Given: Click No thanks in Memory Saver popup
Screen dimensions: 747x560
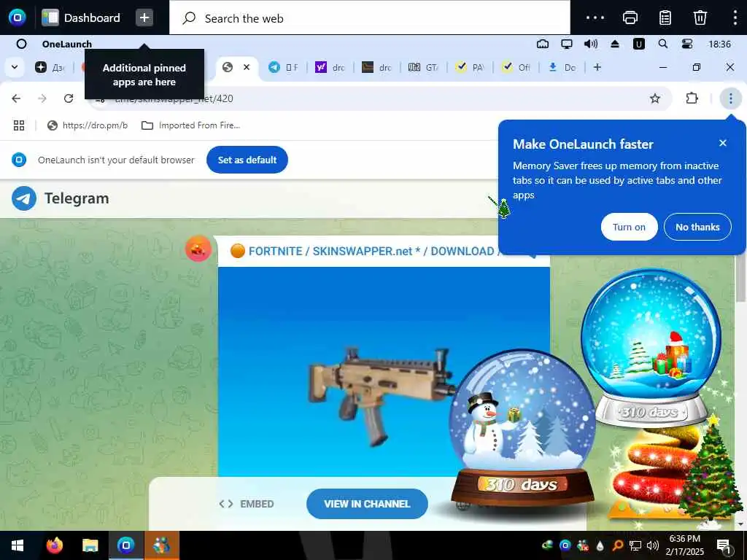Looking at the screenshot, I should (x=697, y=227).
